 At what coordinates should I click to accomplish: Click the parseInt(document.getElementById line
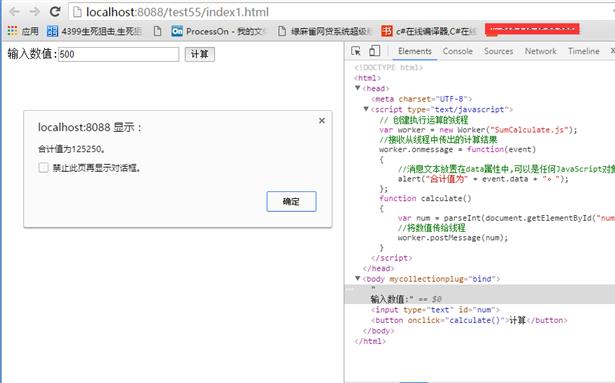point(506,218)
